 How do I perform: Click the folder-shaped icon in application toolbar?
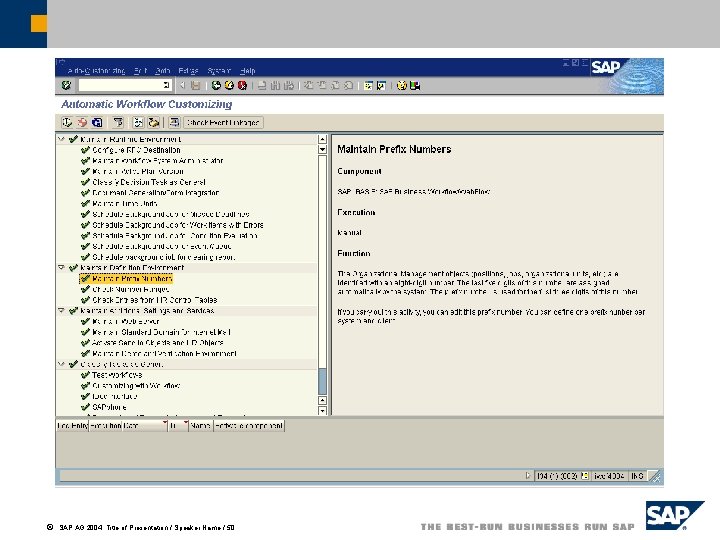153,122
